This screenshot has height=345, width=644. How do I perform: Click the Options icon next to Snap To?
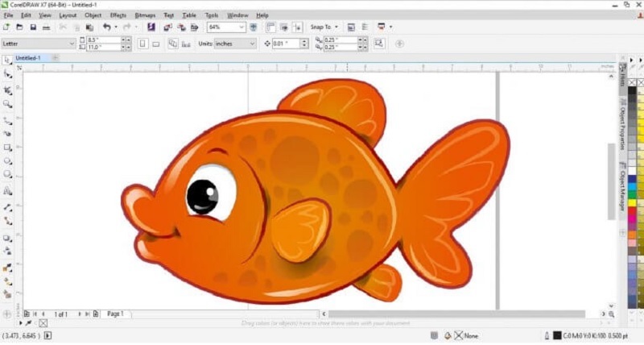pos(351,27)
